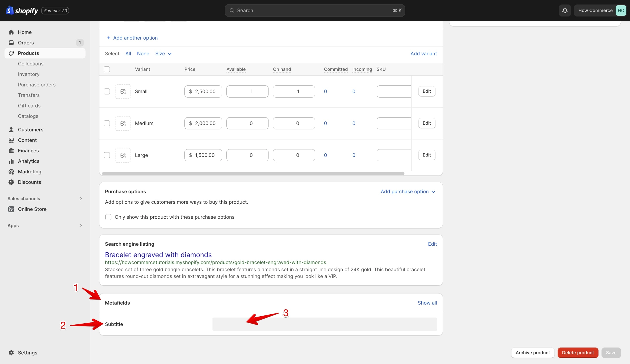Click Bracelet engraved with diamonds title

point(158,254)
